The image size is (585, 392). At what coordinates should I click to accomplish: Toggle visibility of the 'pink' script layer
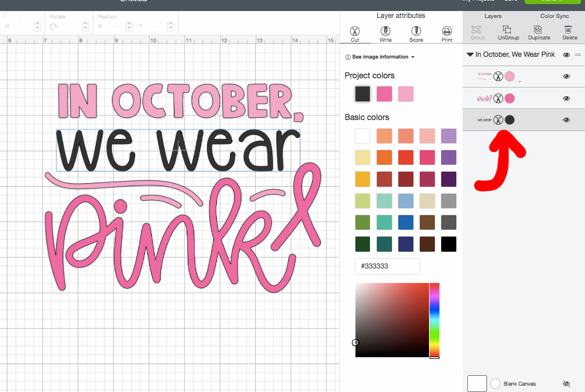point(566,99)
